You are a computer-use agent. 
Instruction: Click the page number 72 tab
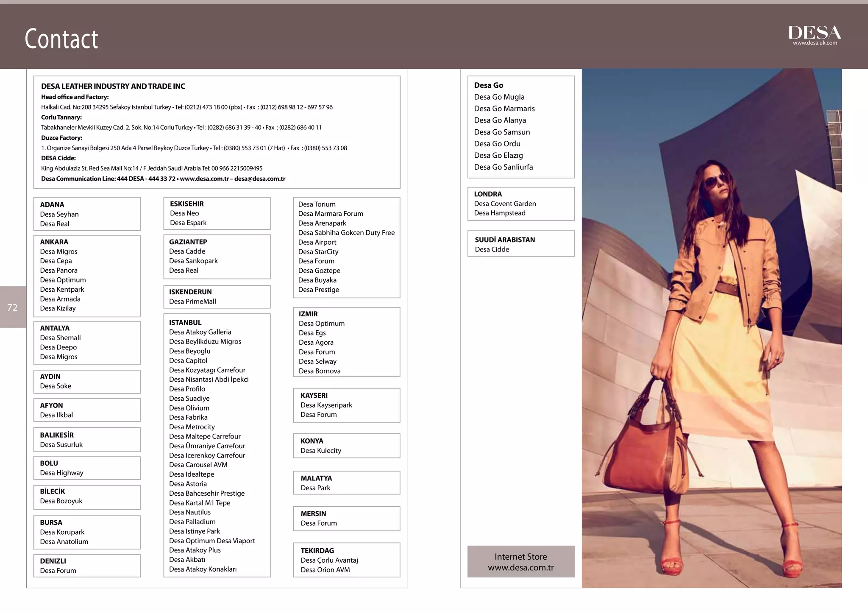pyautogui.click(x=13, y=307)
